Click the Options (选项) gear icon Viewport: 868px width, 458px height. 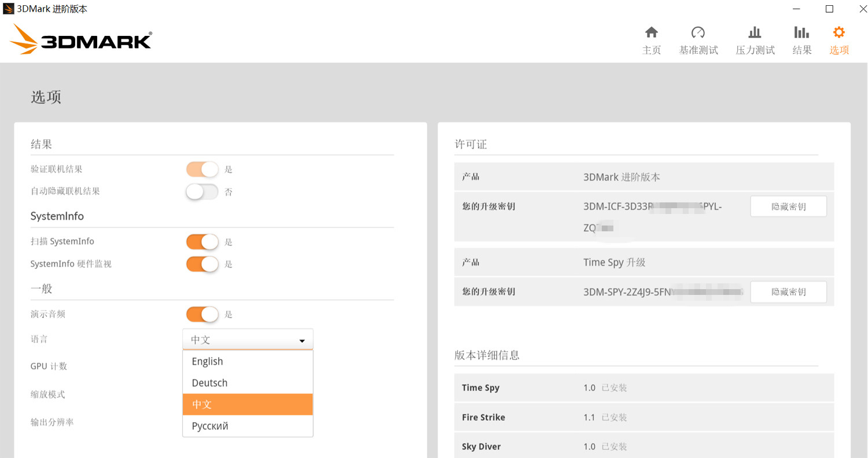click(x=838, y=32)
